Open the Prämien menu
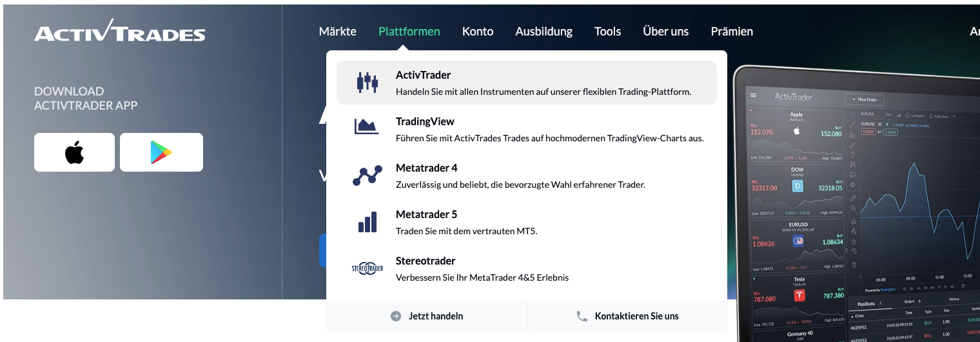This screenshot has width=980, height=342. [732, 31]
